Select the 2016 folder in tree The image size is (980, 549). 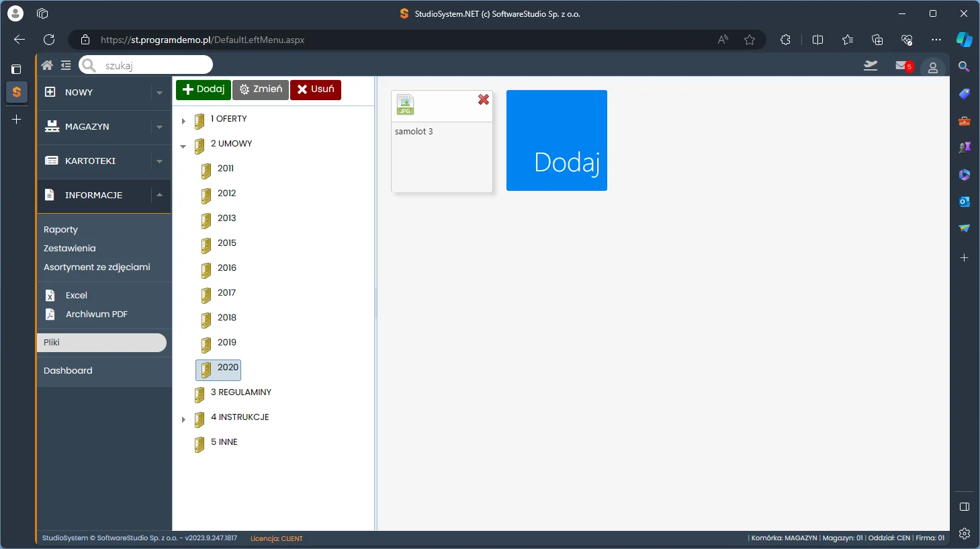tap(226, 268)
